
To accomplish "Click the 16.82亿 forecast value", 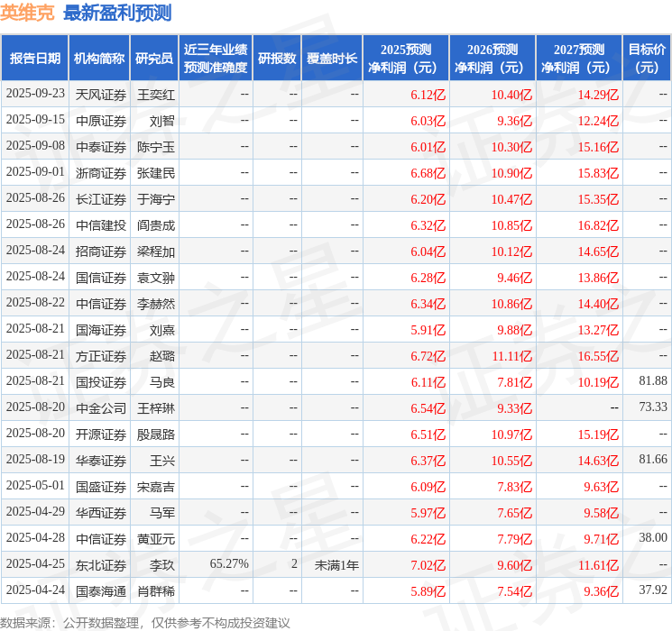I will 598,225.
